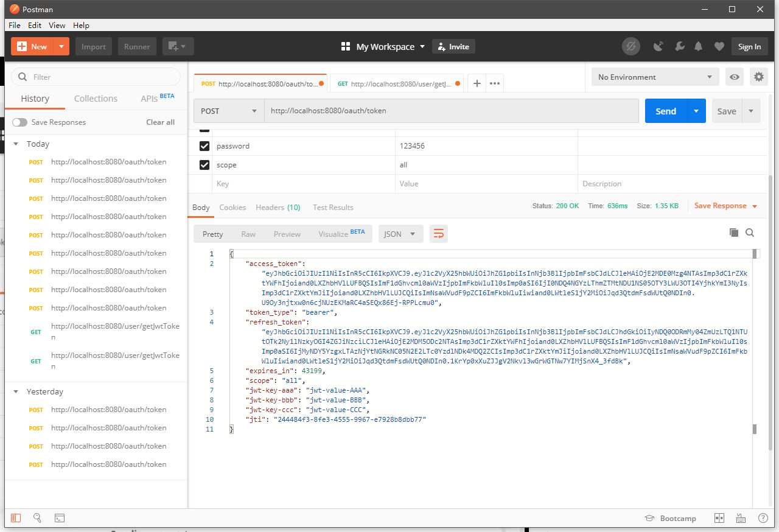Open My Workspace dropdown
This screenshot has height=532, width=779.
[390, 46]
